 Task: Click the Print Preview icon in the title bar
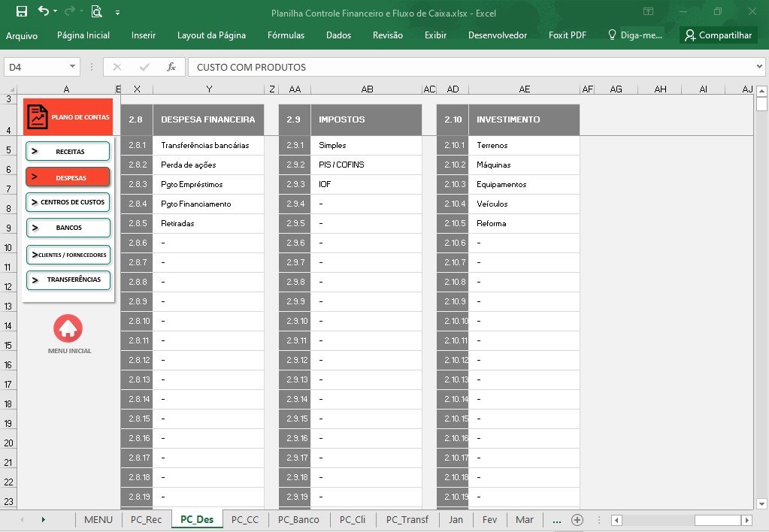(97, 11)
